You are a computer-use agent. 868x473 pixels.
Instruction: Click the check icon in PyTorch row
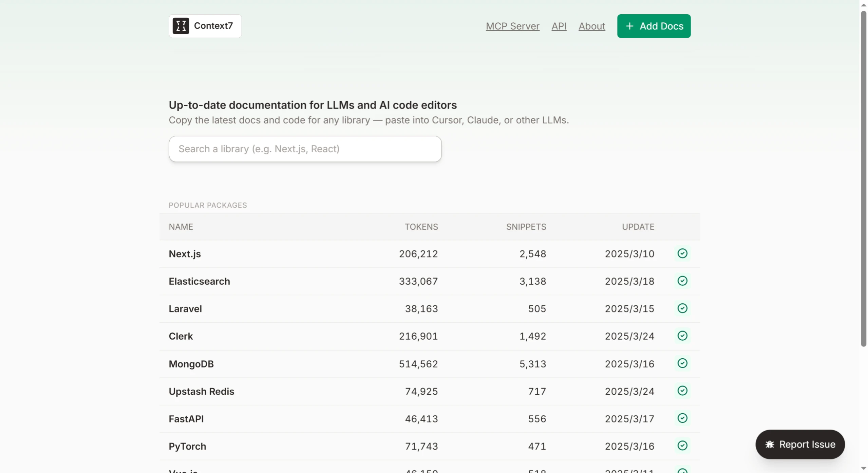[682, 446]
